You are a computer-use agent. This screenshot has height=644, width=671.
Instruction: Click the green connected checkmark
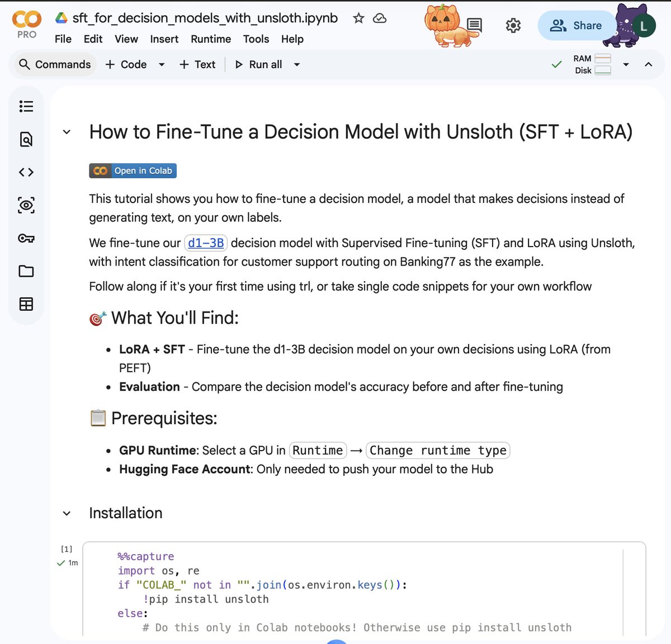[556, 64]
